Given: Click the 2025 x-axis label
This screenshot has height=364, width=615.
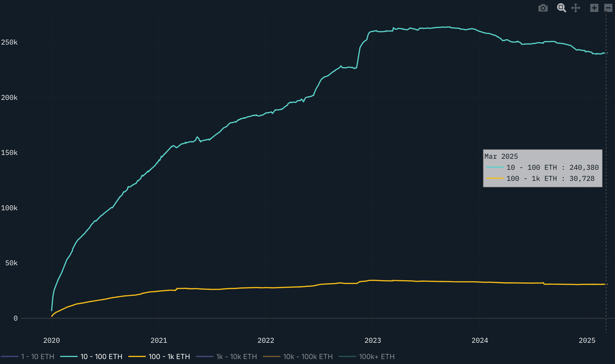Looking at the screenshot, I should [587, 340].
